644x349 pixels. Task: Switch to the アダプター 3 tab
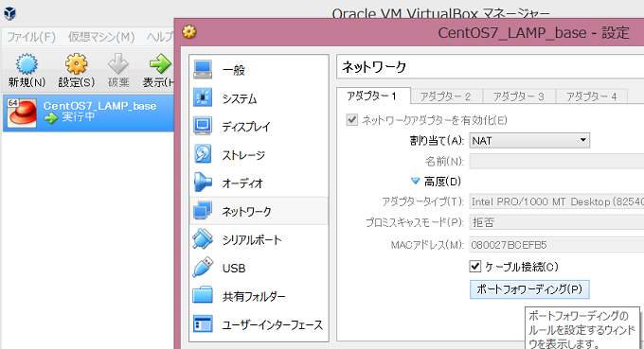coord(519,96)
